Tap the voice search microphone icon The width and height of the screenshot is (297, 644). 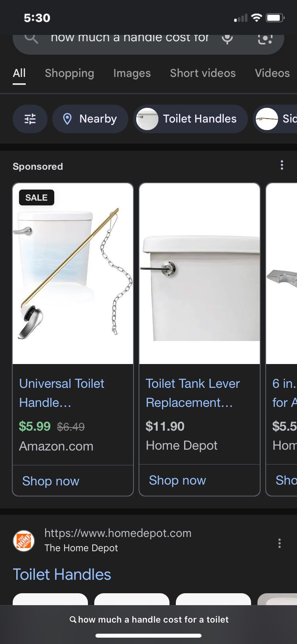[x=227, y=39]
